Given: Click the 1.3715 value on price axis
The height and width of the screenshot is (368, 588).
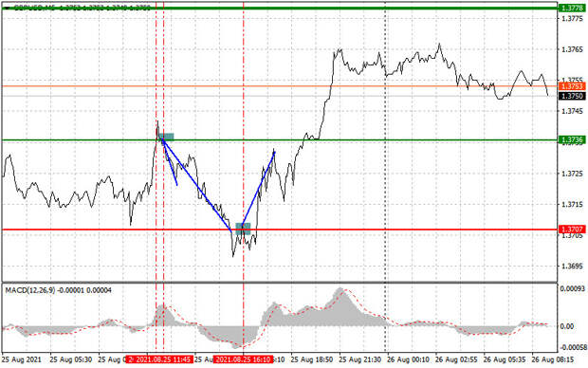Looking at the screenshot, I should click(x=572, y=205).
